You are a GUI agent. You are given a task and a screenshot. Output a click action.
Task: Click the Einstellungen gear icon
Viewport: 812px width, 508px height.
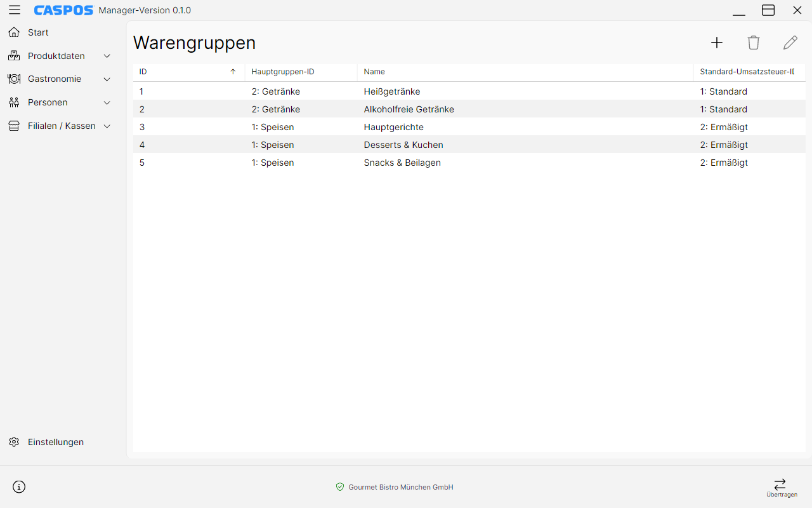[x=14, y=442]
